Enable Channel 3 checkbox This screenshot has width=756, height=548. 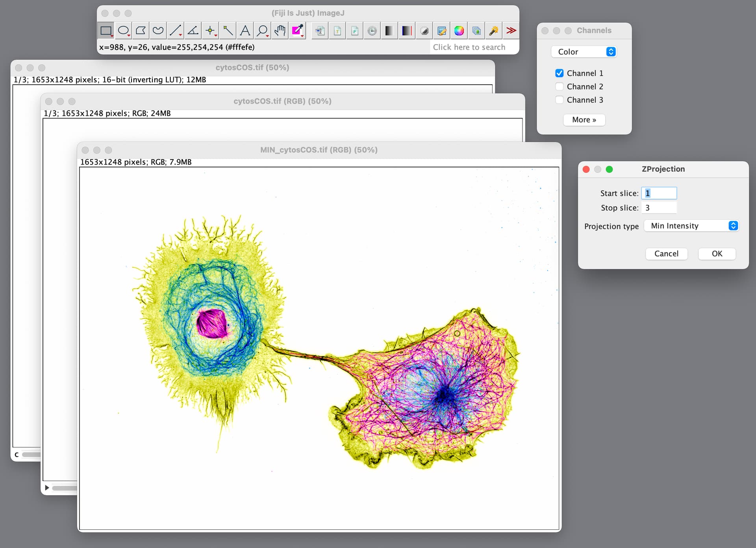(x=559, y=100)
